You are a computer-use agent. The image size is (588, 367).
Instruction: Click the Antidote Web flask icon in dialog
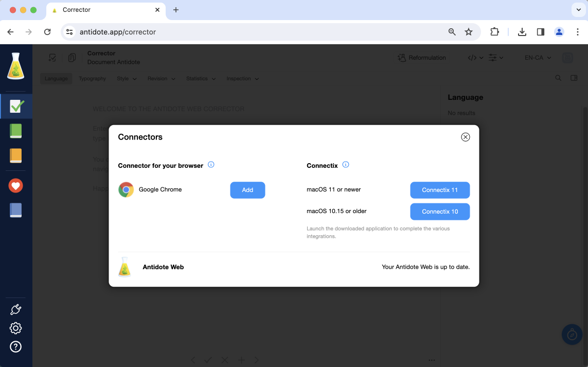(124, 267)
